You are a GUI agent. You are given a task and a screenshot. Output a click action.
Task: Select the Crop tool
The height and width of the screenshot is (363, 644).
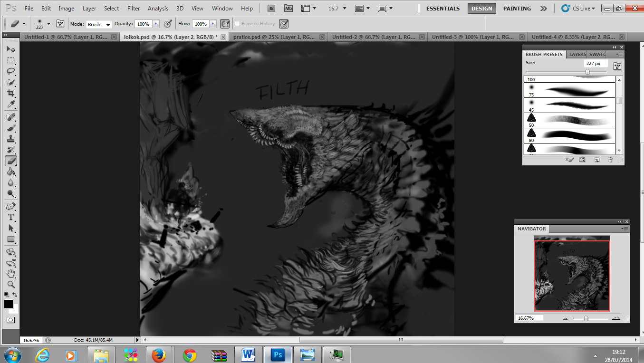click(11, 94)
